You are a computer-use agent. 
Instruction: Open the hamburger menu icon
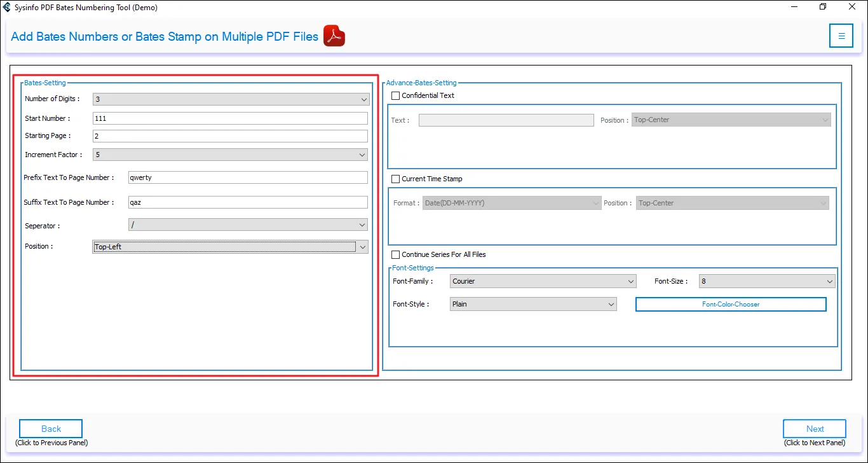841,36
